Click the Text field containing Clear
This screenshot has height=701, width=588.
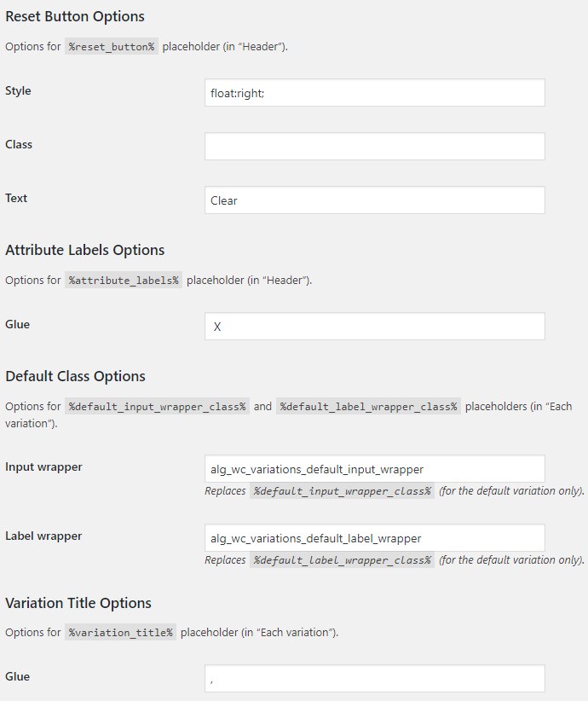click(374, 200)
